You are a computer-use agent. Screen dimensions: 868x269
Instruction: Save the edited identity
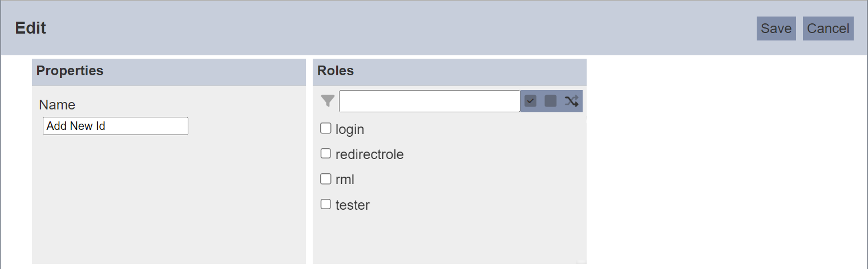click(776, 28)
